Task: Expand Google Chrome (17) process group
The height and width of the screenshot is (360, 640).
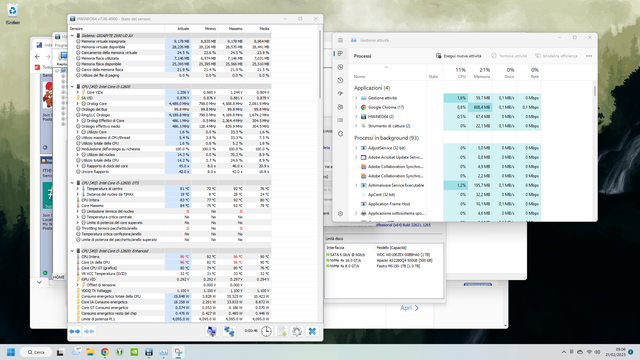Action: [x=356, y=107]
